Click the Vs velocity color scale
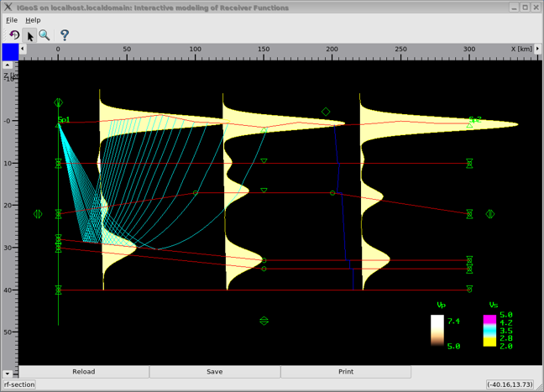 tap(489, 332)
